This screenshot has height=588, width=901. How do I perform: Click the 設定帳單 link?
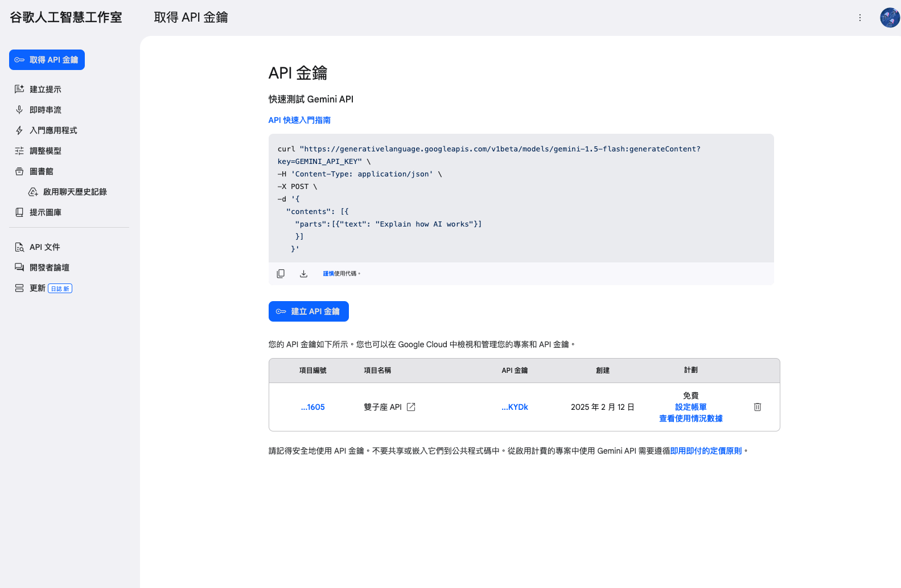point(691,407)
